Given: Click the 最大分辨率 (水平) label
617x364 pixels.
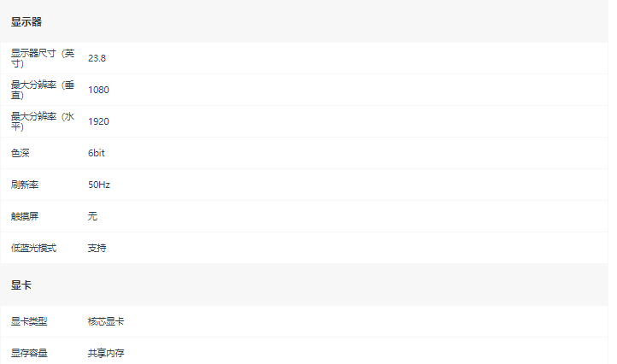Looking at the screenshot, I should coord(43,121).
